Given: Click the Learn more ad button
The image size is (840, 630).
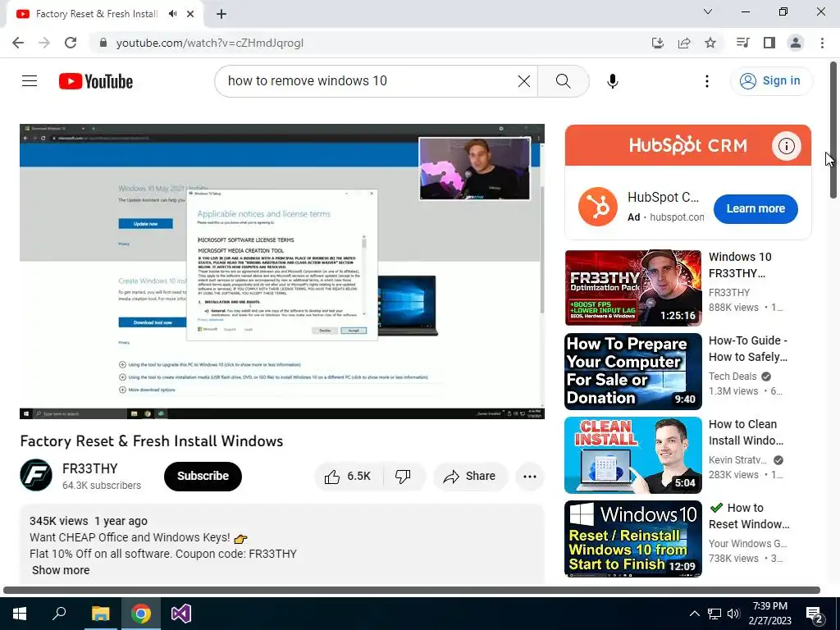Looking at the screenshot, I should [756, 208].
